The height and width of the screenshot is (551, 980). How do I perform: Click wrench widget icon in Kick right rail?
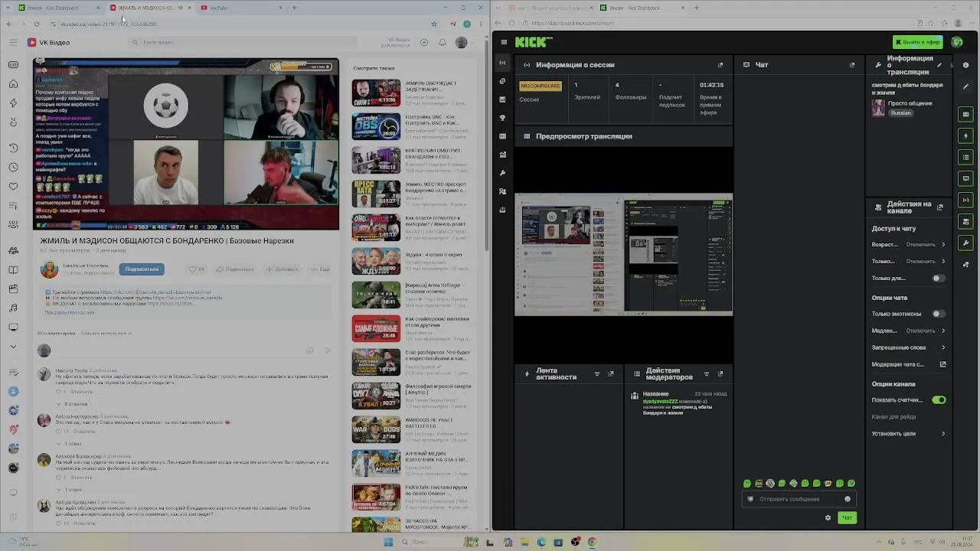tap(966, 243)
